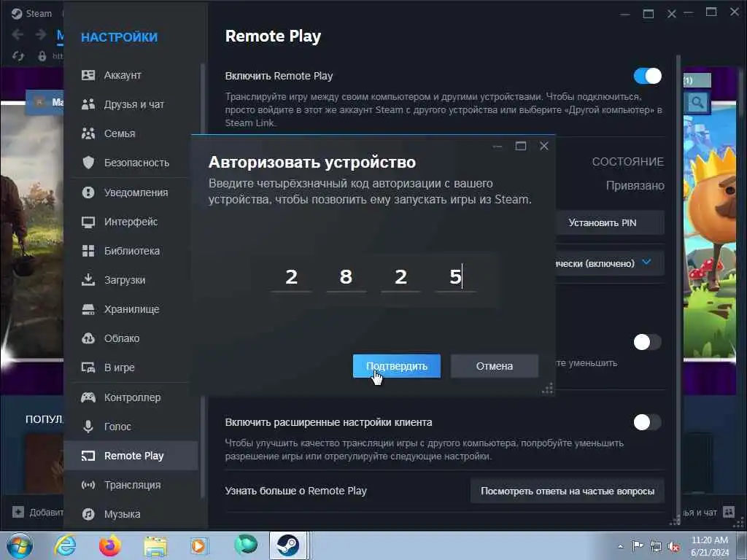Select the Семья settings section

click(131, 134)
